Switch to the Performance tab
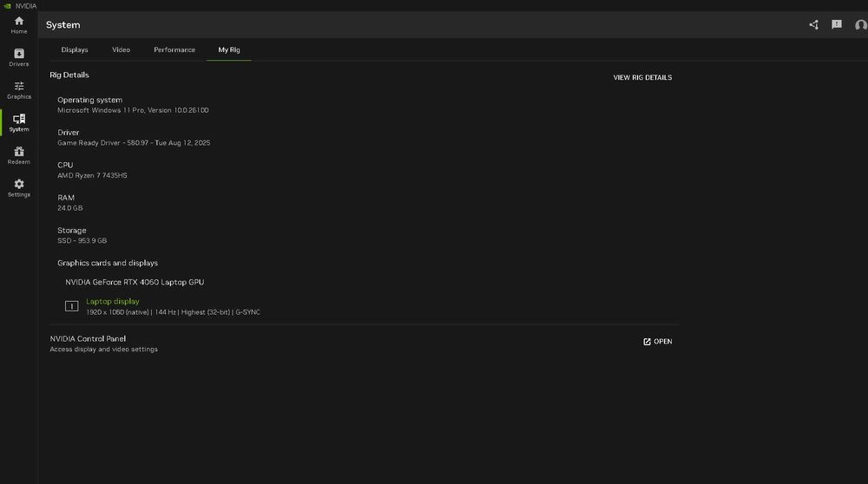 [174, 49]
